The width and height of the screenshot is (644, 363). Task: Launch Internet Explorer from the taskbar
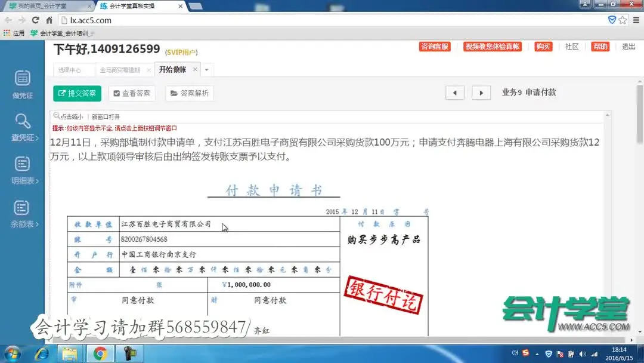coord(42,353)
